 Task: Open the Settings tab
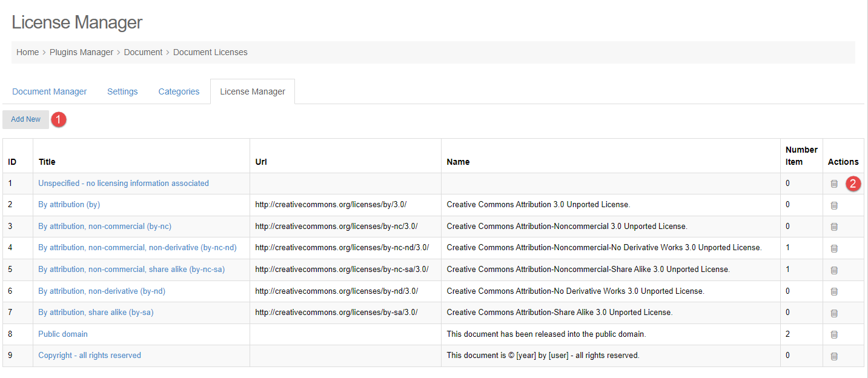tap(122, 91)
